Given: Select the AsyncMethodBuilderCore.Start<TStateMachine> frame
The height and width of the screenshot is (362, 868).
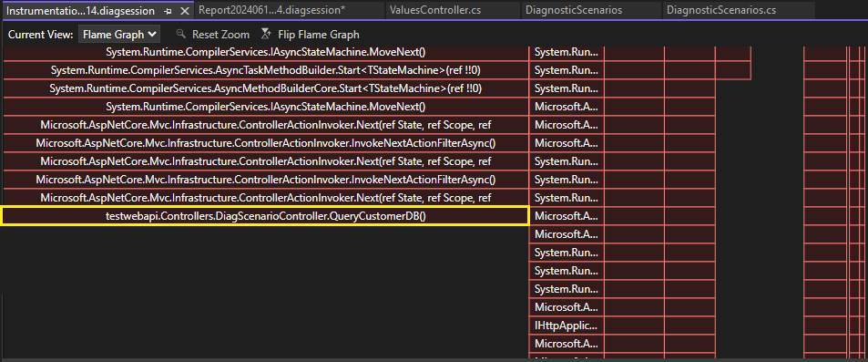Looking at the screenshot, I should coord(266,88).
